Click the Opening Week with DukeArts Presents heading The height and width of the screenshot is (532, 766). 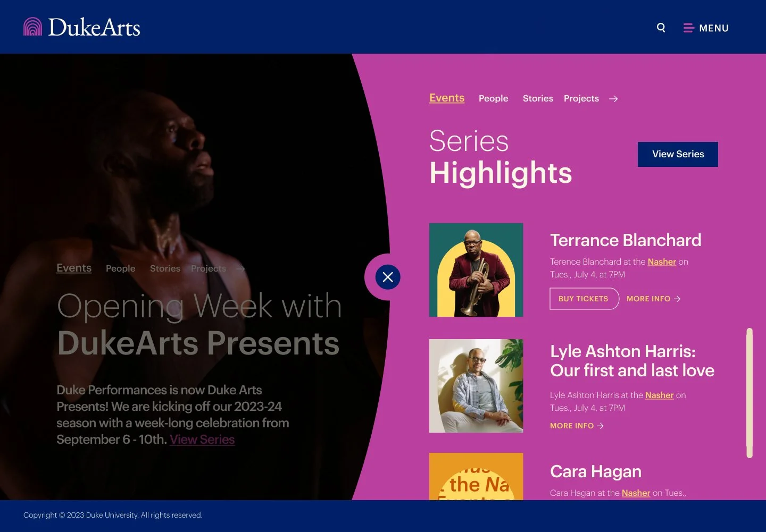click(199, 324)
